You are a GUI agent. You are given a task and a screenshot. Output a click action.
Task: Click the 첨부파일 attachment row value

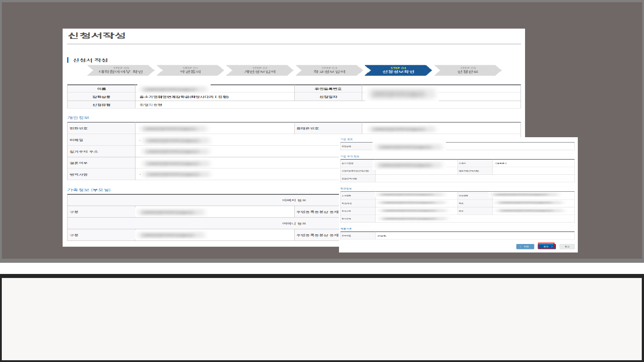click(x=382, y=236)
